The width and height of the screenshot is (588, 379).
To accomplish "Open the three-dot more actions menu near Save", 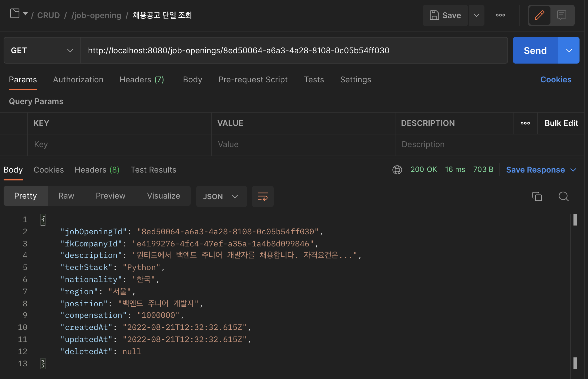I will point(500,15).
